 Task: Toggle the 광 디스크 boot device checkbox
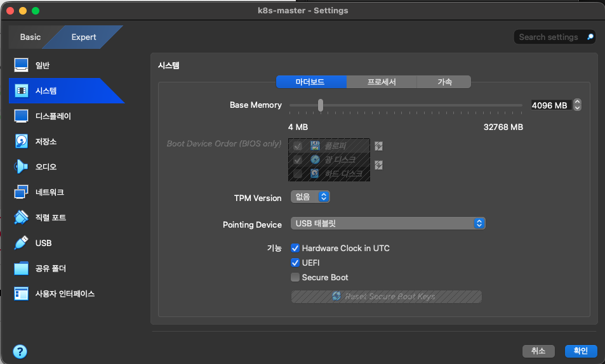click(x=298, y=160)
